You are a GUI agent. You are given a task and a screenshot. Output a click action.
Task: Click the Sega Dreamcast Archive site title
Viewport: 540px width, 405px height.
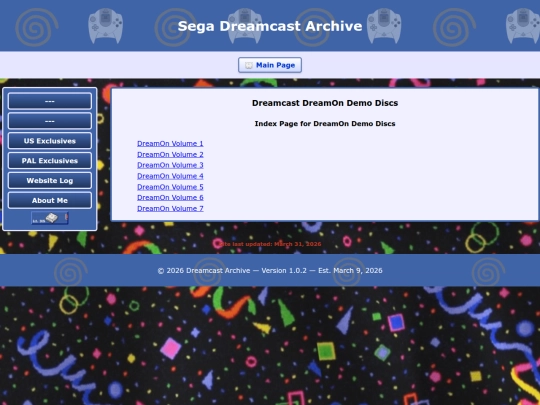click(270, 26)
